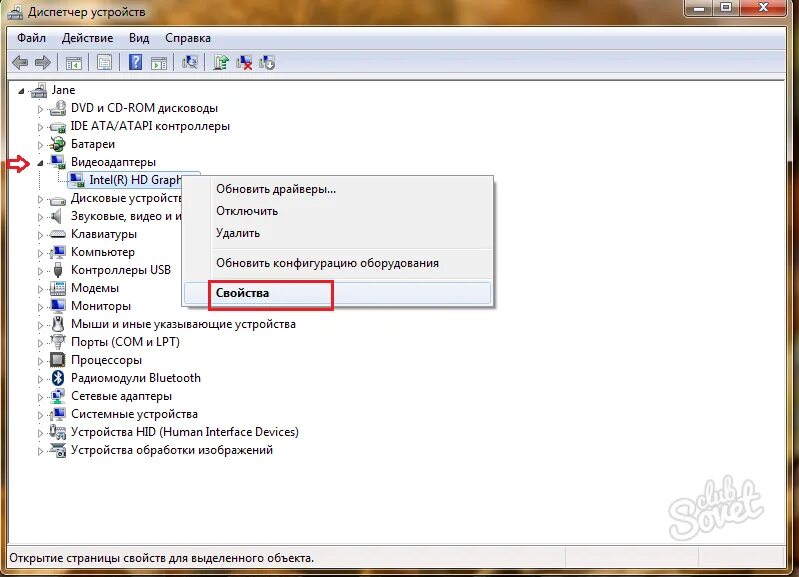Click the Сетевые адаптеры network icon
This screenshot has width=799, height=577.
click(58, 396)
